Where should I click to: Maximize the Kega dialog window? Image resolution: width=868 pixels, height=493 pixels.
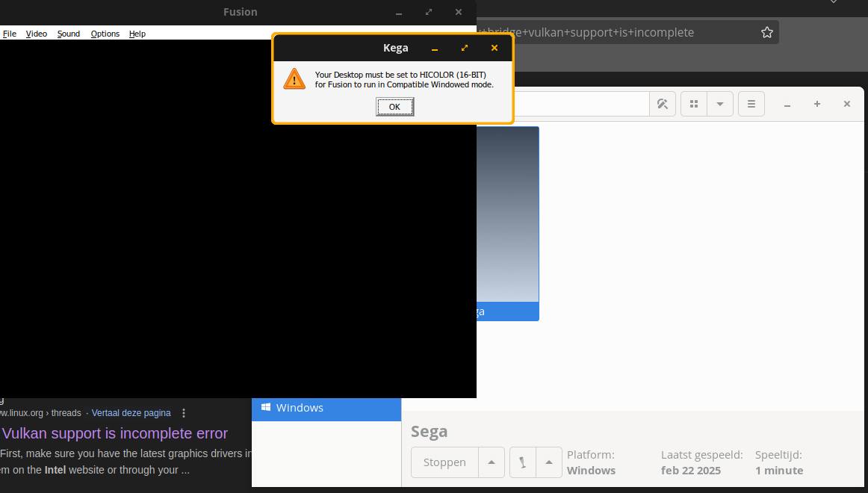tap(465, 48)
